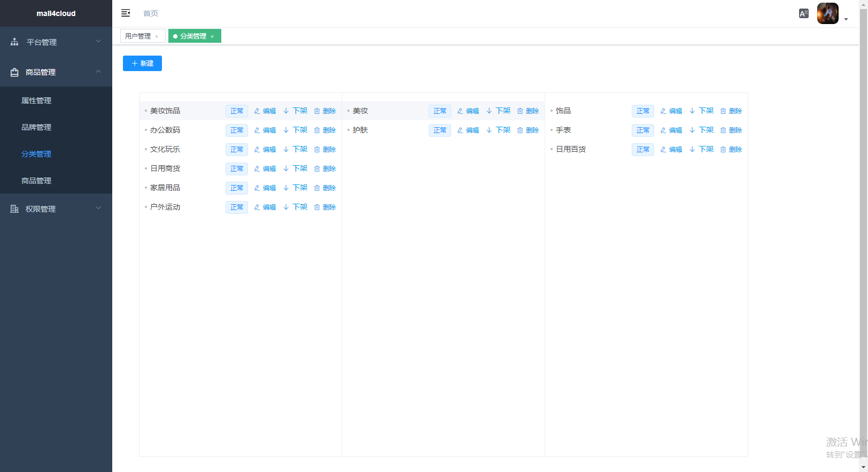
Task: Click the 下架 arrow icon for 文化玩乐
Action: click(x=286, y=150)
